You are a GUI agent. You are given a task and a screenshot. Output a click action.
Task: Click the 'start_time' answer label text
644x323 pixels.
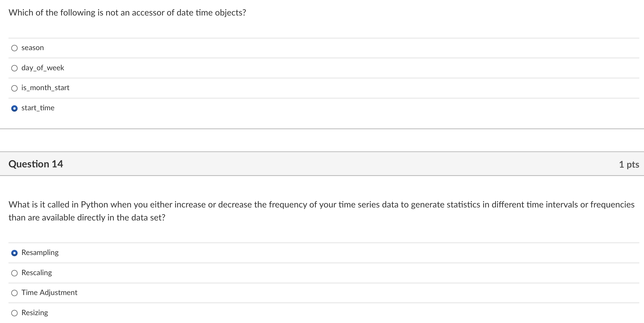[38, 108]
